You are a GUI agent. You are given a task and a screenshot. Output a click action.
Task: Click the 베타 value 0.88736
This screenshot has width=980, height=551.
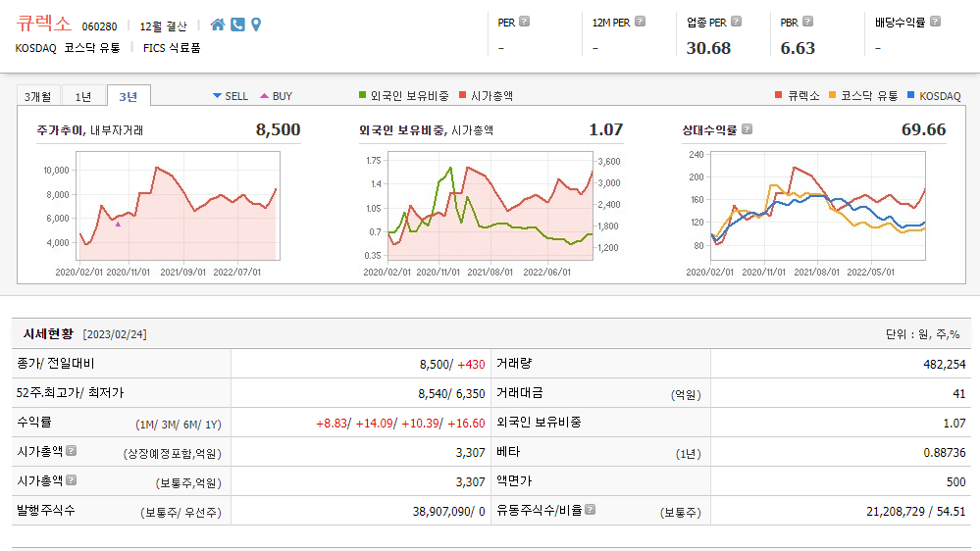pos(945,452)
